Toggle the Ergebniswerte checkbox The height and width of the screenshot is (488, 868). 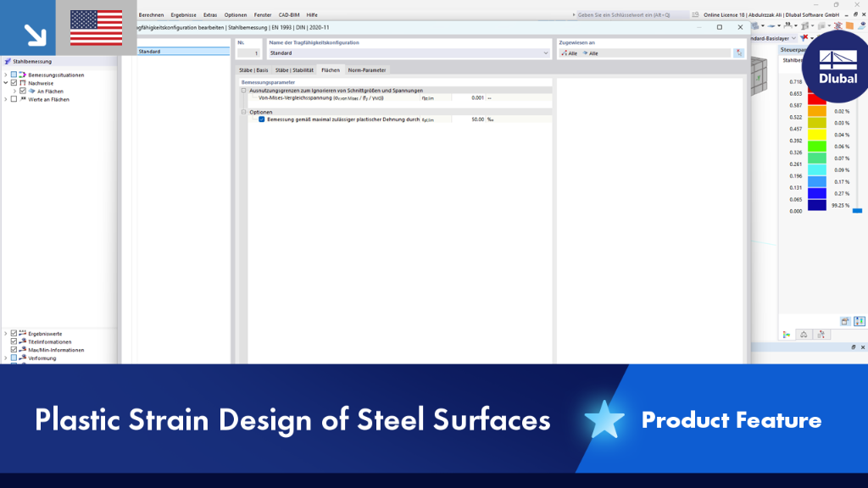(14, 334)
